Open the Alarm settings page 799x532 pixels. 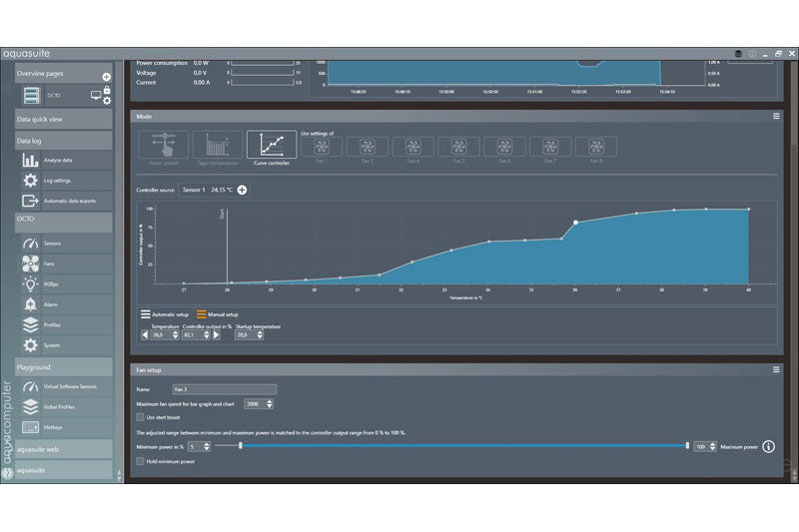point(51,303)
